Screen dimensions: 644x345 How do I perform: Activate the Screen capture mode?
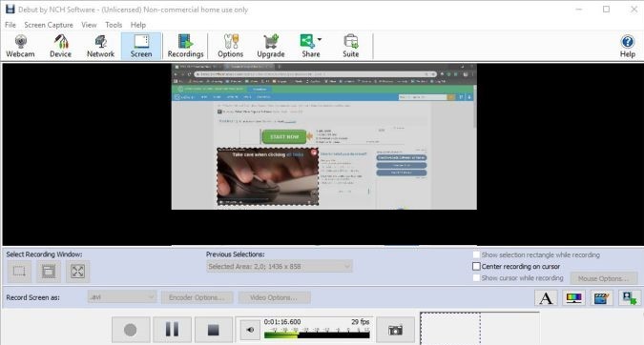coord(141,46)
